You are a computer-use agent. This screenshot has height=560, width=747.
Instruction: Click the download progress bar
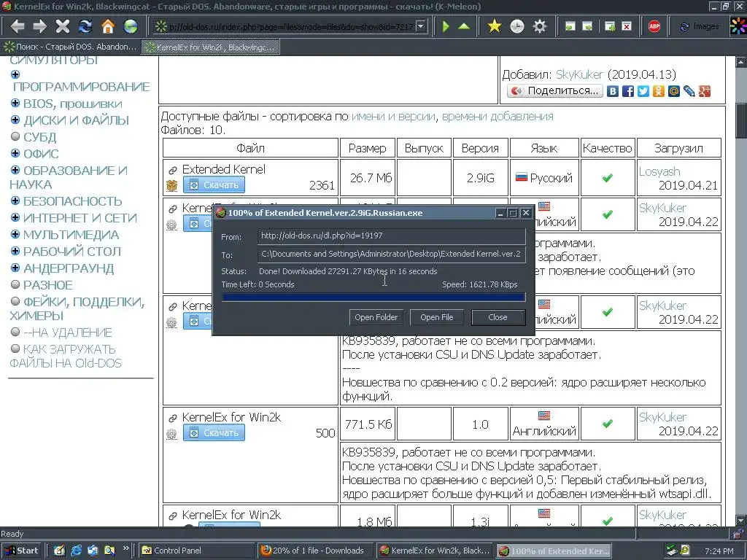tap(373, 297)
